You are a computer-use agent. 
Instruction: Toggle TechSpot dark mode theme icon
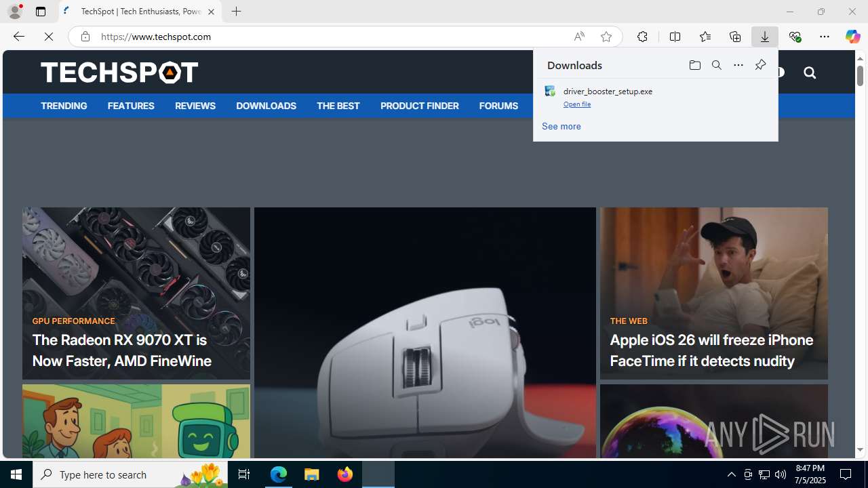click(781, 73)
